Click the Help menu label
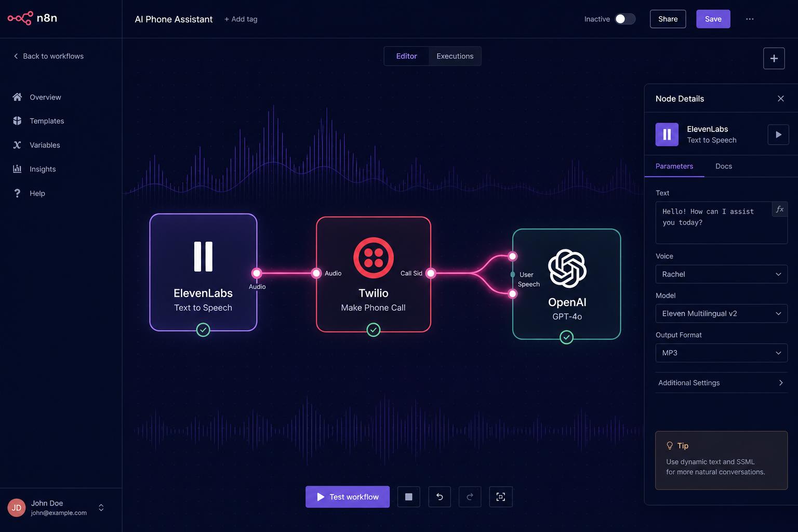798x532 pixels. click(x=37, y=193)
